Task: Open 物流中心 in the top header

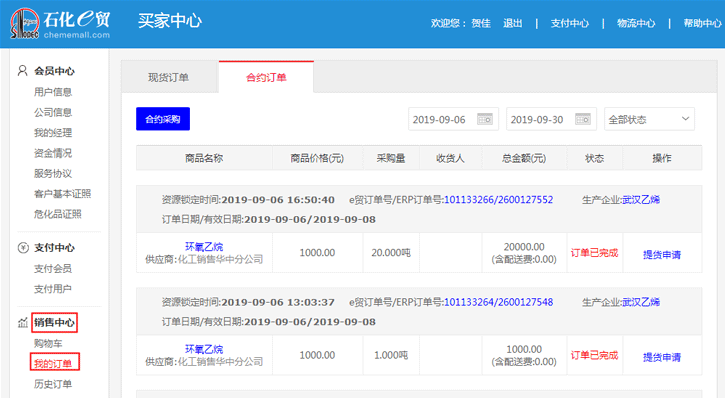Action: click(x=636, y=23)
